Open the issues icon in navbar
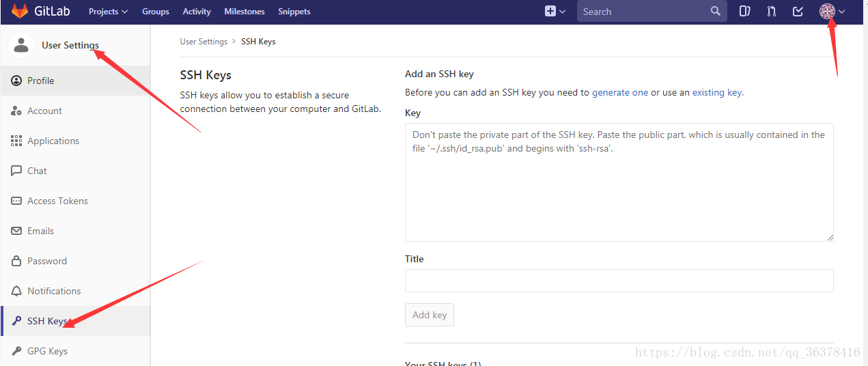 [x=745, y=12]
